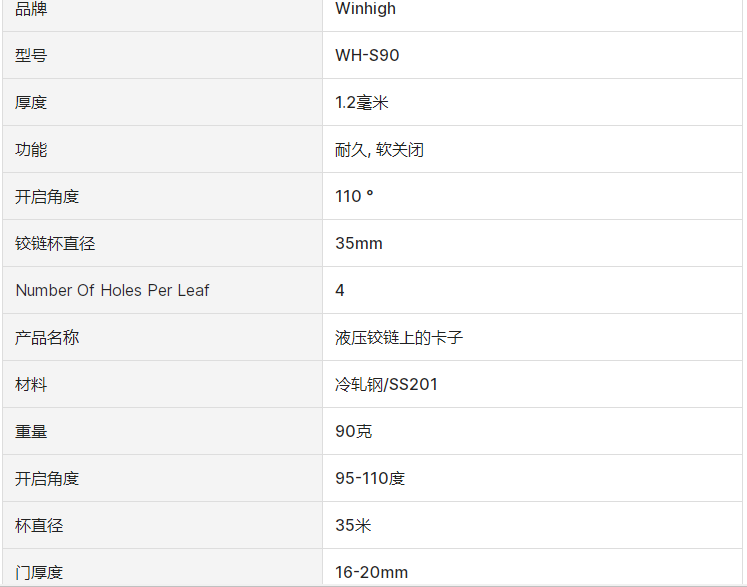Click the 95-110度 angle value
The height and width of the screenshot is (587, 747).
(370, 478)
